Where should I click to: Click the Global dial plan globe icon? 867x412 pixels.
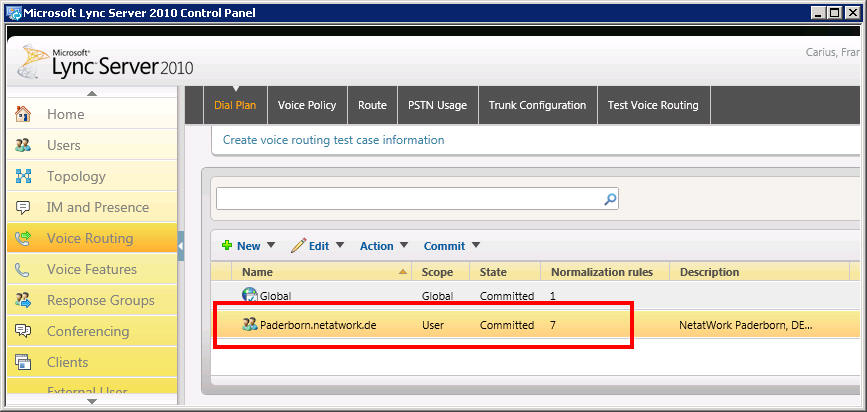point(250,295)
